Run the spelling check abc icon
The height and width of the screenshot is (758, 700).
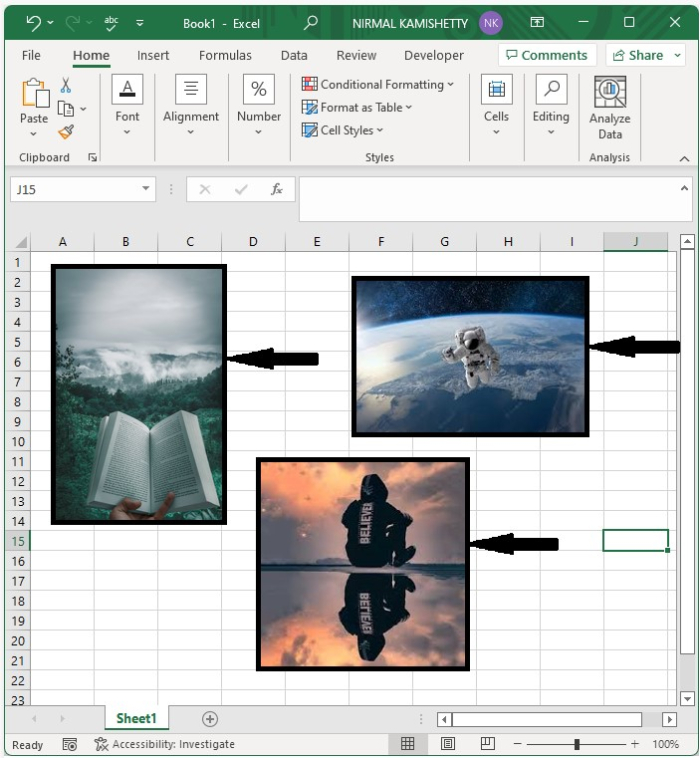point(111,23)
